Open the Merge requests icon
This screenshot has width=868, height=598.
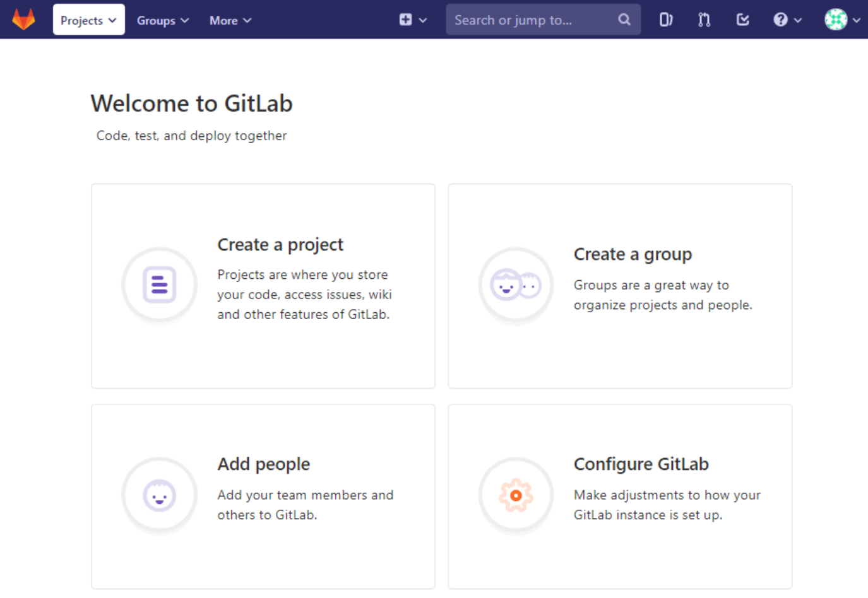coord(705,20)
